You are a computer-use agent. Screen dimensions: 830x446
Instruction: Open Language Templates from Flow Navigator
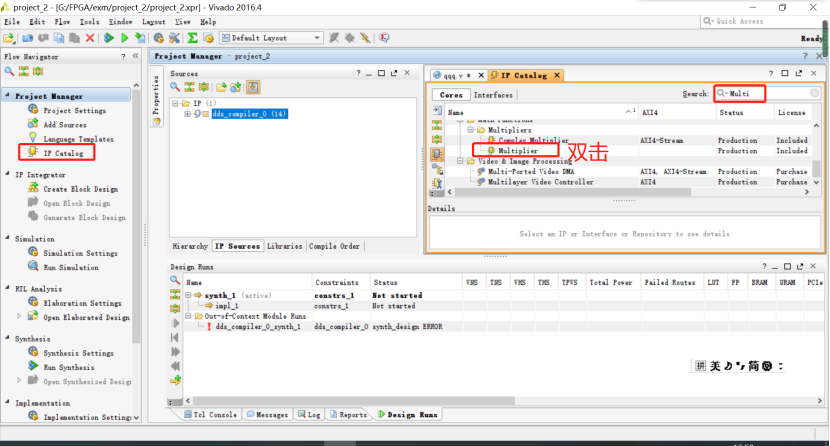coord(78,139)
